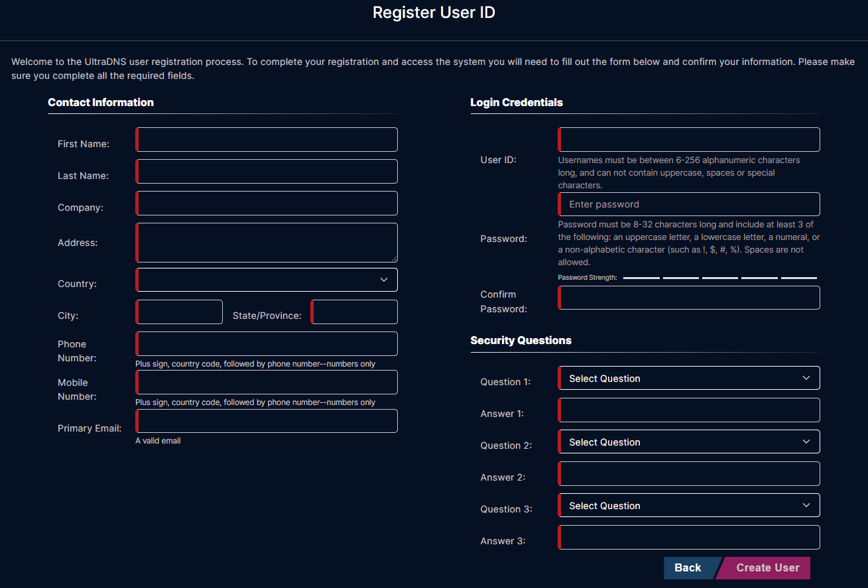This screenshot has height=588, width=868.
Task: Click the welcome registration paragraph
Action: 433,68
